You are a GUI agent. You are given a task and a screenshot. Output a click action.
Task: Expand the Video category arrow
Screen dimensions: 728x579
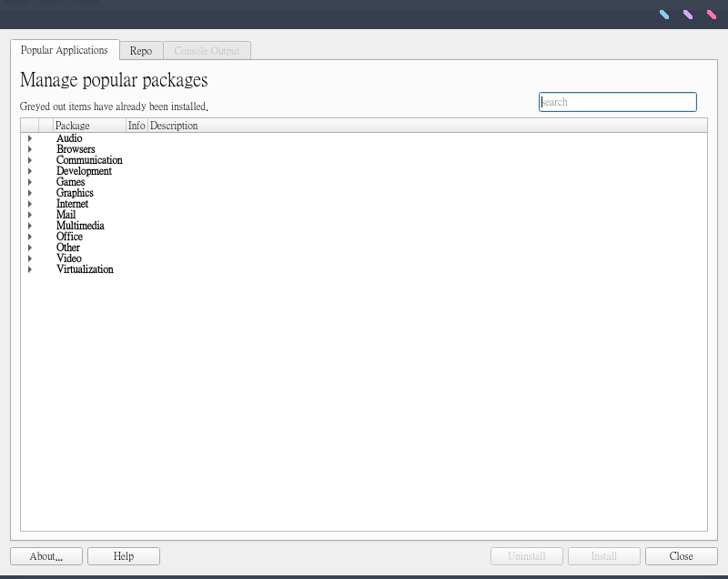click(x=30, y=259)
